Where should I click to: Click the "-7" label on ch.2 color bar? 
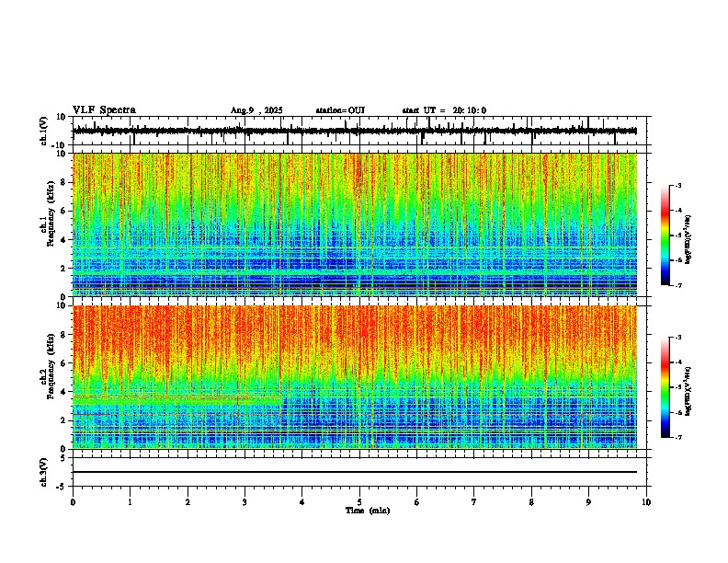tap(678, 438)
